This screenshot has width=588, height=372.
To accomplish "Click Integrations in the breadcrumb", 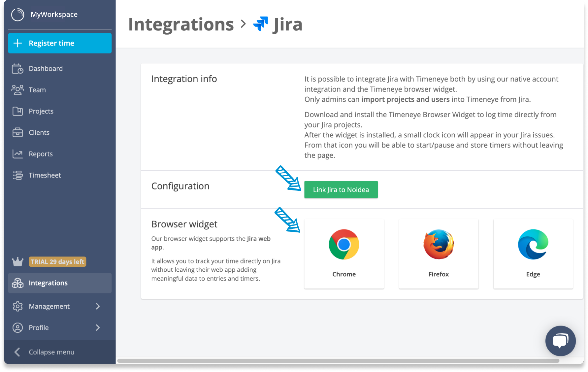I will click(x=181, y=24).
